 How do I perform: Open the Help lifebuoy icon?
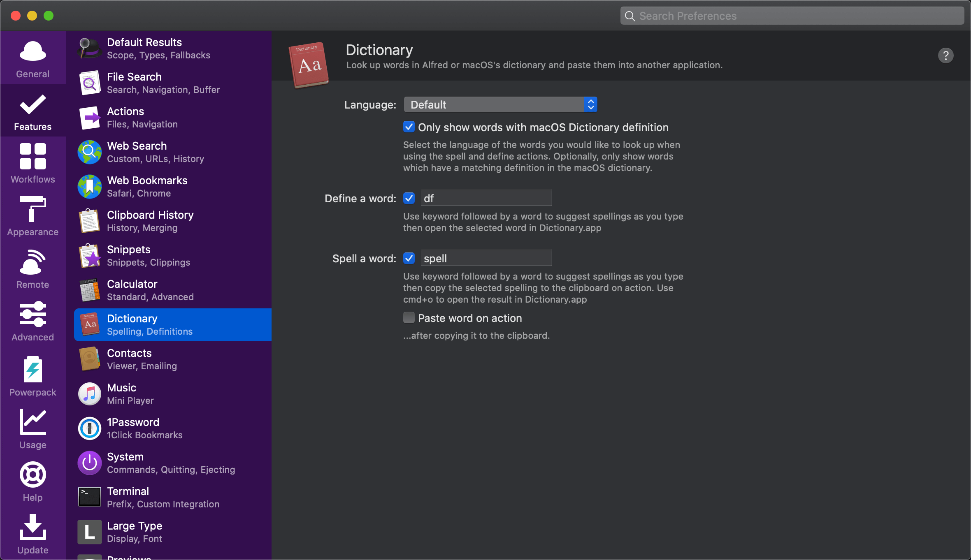(33, 474)
